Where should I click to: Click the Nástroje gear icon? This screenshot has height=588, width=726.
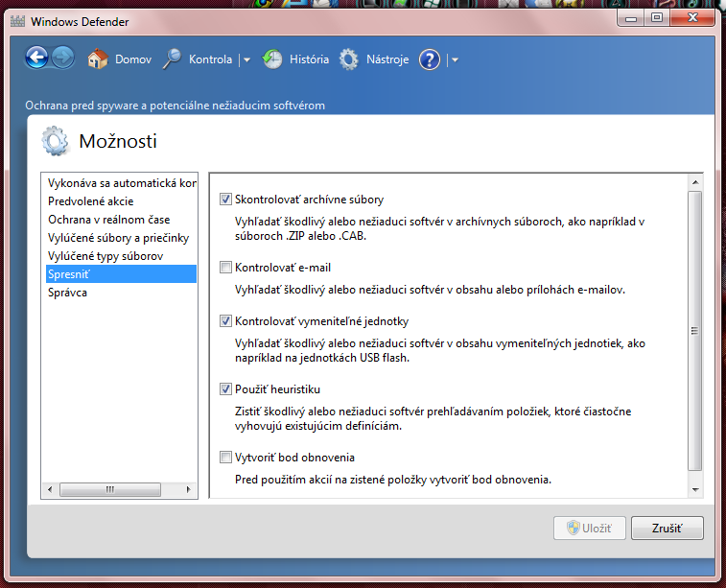coord(349,59)
